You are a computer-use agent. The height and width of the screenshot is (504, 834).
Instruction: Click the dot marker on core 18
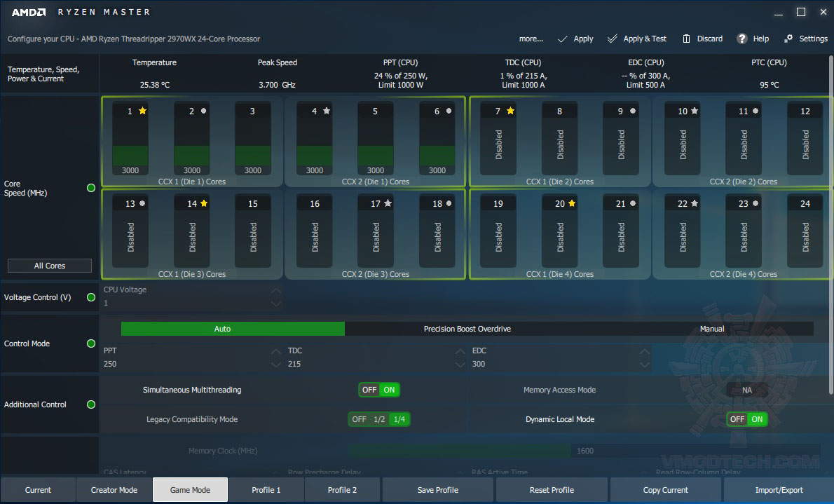pos(449,203)
